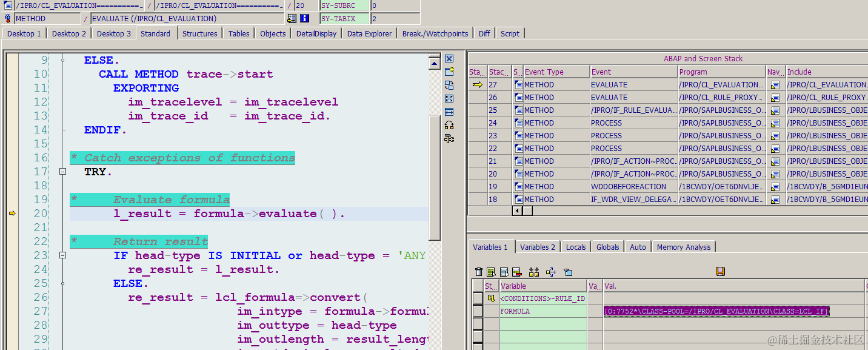This screenshot has height=350, width=868.
Task: Click the save disk icon in Variables panel
Action: tap(720, 272)
